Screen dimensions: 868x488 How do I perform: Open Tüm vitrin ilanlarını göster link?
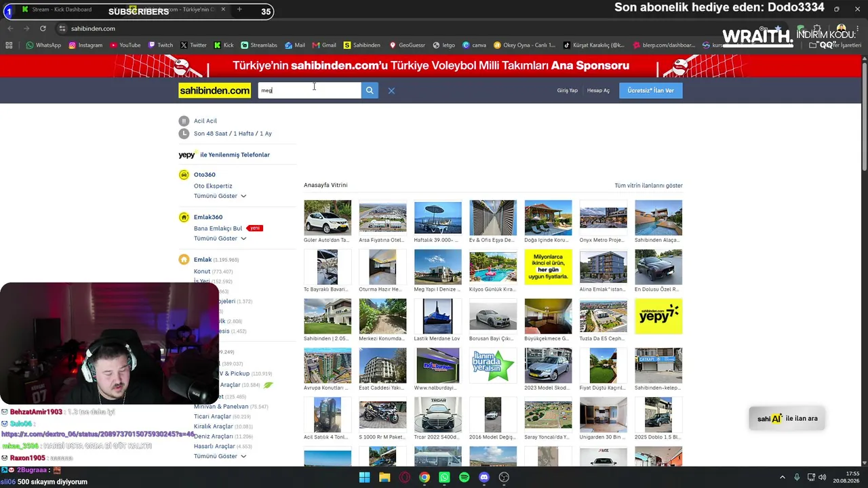tap(648, 185)
